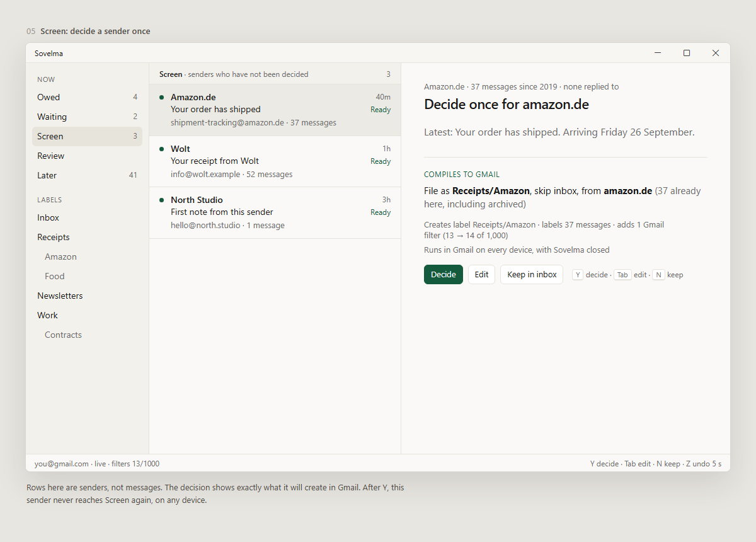Open the Receipts label

coord(87,237)
